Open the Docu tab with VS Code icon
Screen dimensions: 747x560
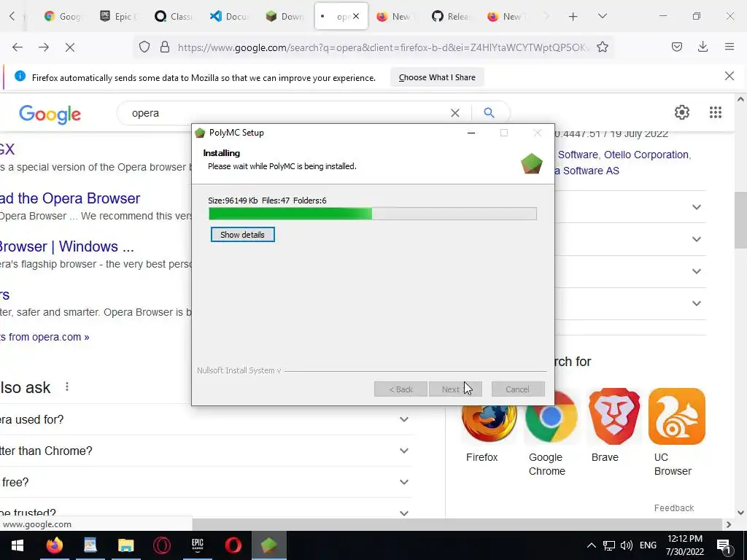pyautogui.click(x=230, y=16)
